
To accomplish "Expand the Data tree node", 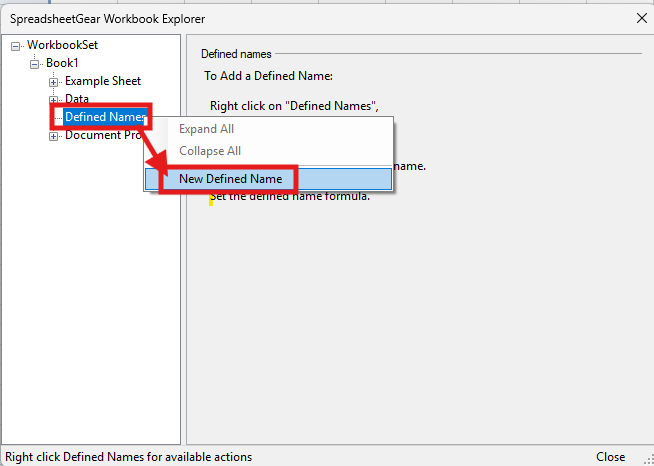I will tap(53, 100).
